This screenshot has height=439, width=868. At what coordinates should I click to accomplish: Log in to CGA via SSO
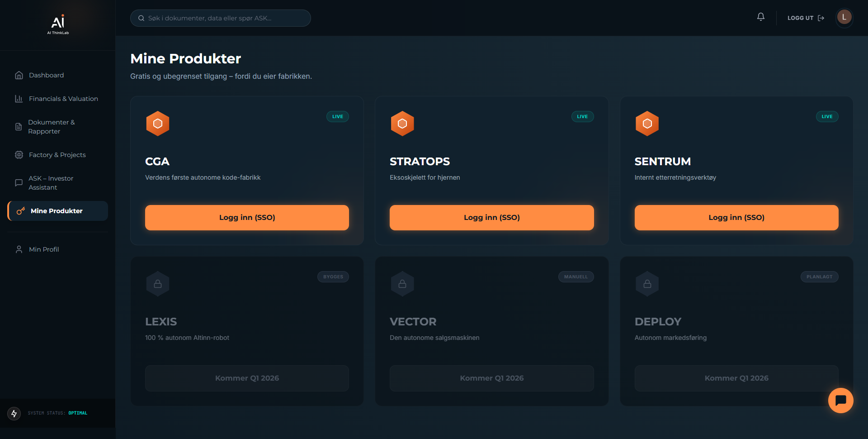click(247, 218)
